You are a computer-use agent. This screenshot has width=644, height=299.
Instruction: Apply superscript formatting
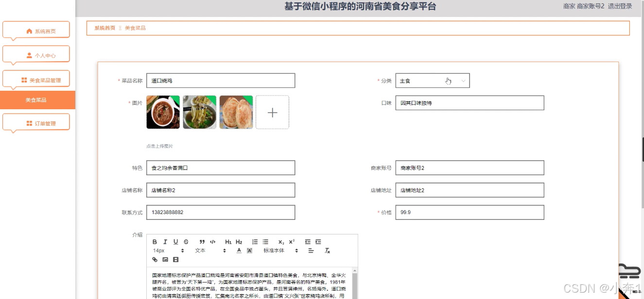(x=292, y=242)
